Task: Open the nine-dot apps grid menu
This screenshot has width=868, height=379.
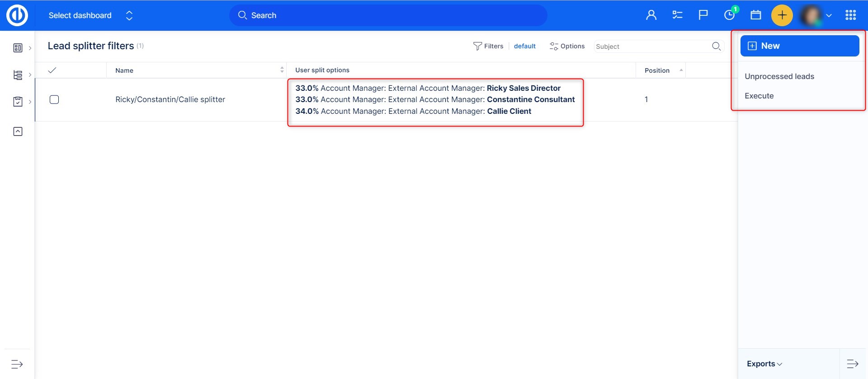Action: (850, 15)
